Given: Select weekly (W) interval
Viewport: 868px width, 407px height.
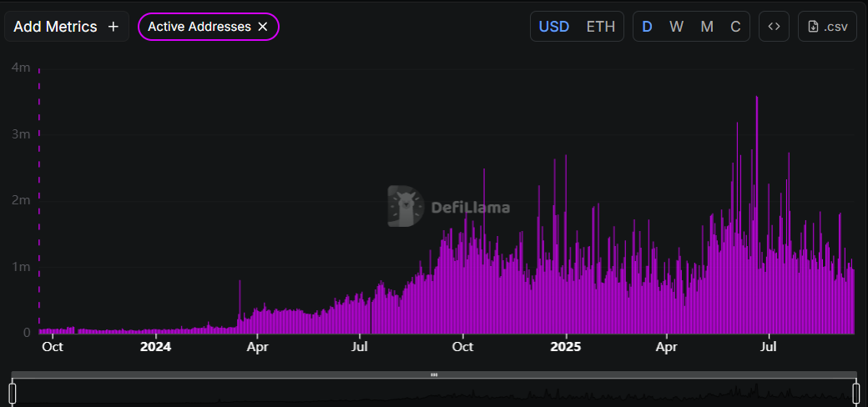Looking at the screenshot, I should [x=676, y=27].
